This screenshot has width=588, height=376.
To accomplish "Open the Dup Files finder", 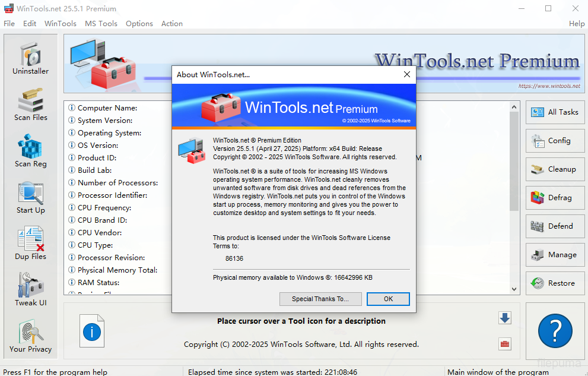I will tap(31, 243).
